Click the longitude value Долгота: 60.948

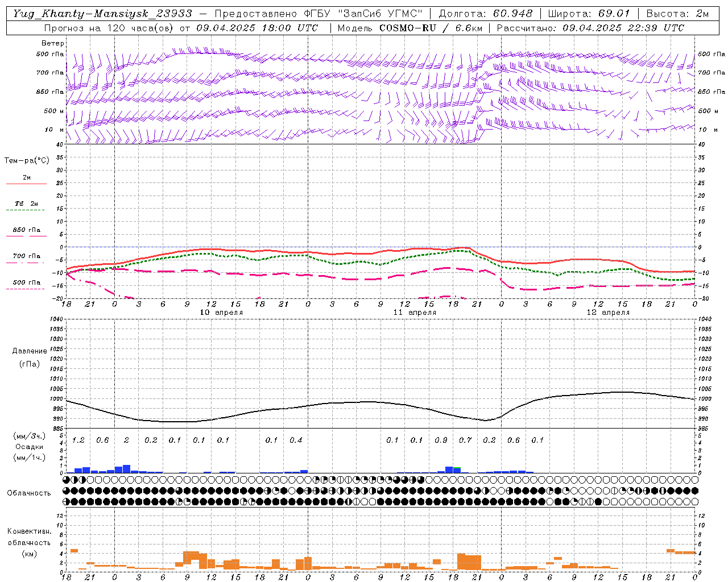click(x=486, y=14)
